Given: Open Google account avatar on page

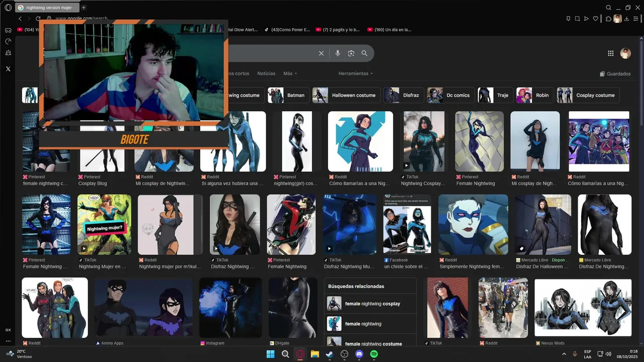Looking at the screenshot, I should point(625,53).
